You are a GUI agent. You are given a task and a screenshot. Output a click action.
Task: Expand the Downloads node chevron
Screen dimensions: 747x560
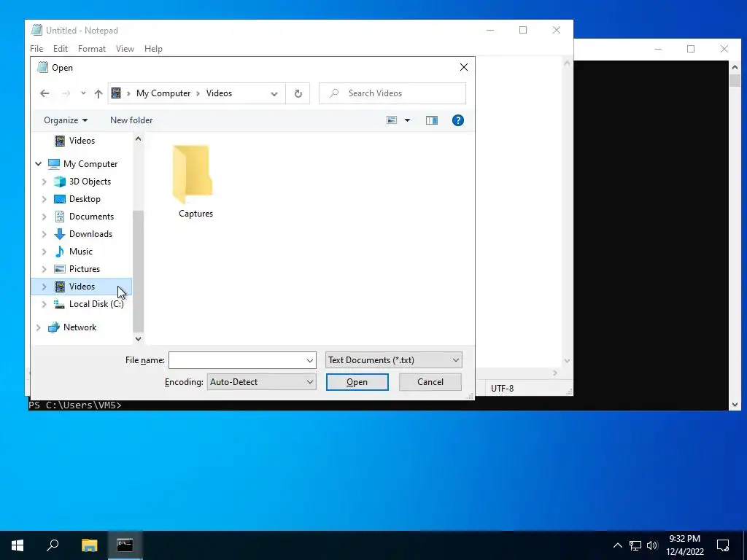point(44,234)
